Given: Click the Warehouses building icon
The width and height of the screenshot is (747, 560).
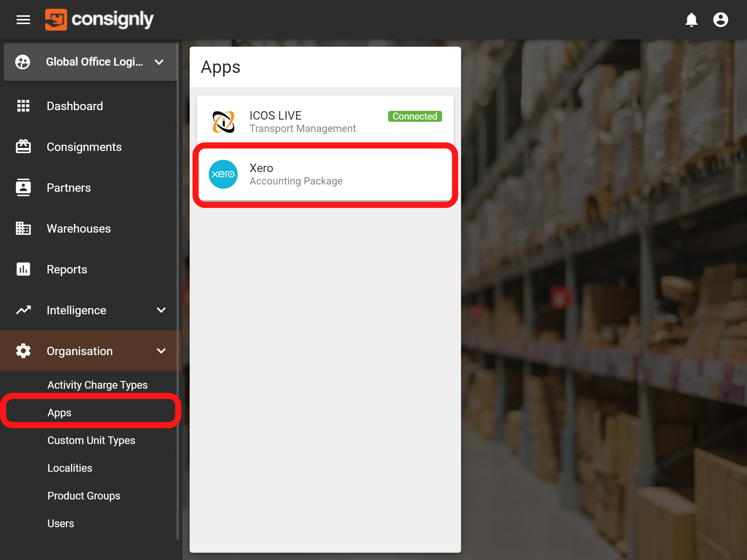Looking at the screenshot, I should pos(23,228).
